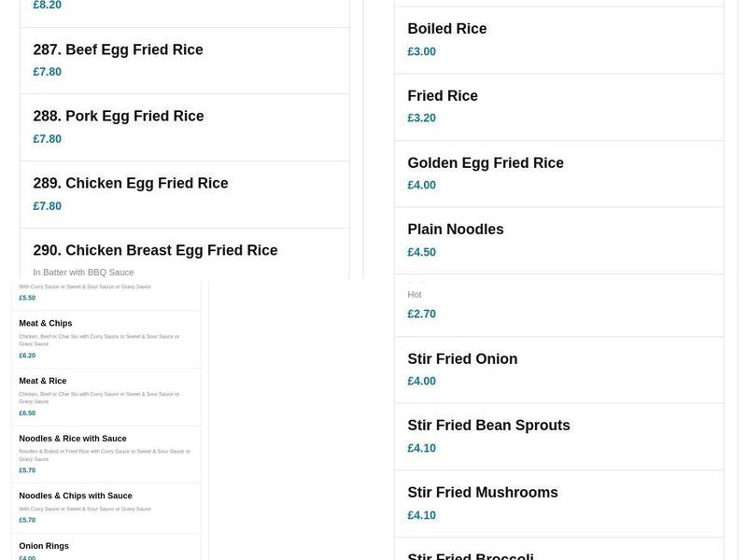Open the Stir Fried Bean Sprouts item
This screenshot has height=560, width=747.
point(487,425)
